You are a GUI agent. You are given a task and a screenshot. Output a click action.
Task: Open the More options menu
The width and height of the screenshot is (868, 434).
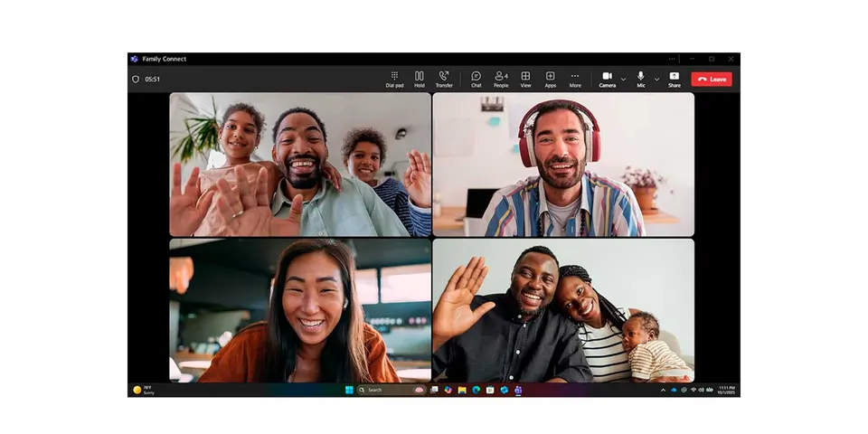(575, 80)
